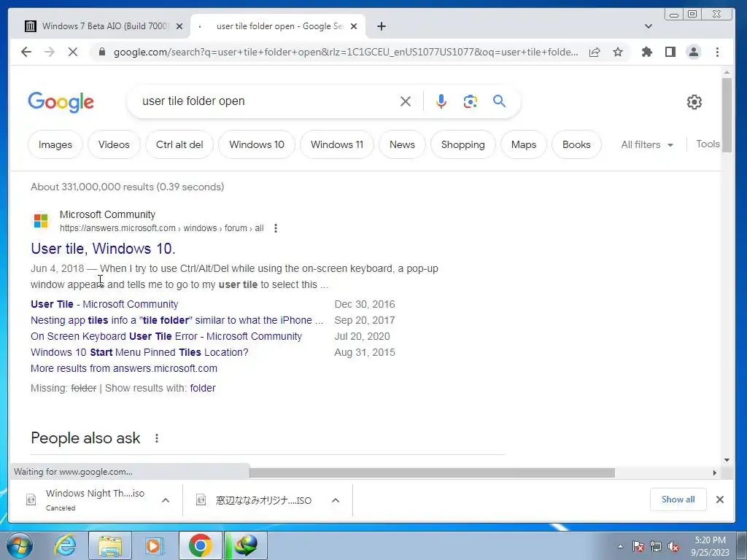Open Google quick settings gear
The image size is (747, 560).
coord(694,102)
